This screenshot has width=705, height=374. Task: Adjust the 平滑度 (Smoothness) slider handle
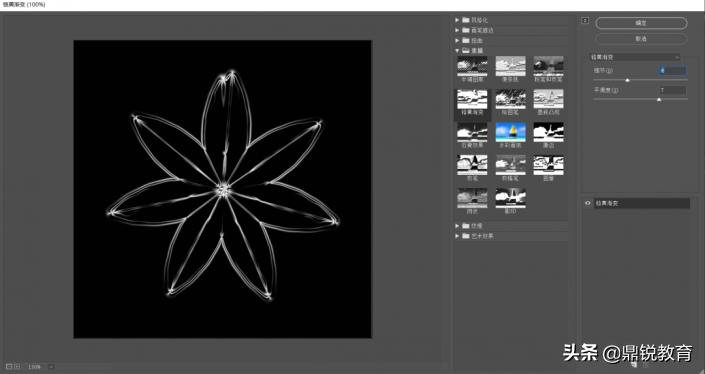tap(659, 100)
